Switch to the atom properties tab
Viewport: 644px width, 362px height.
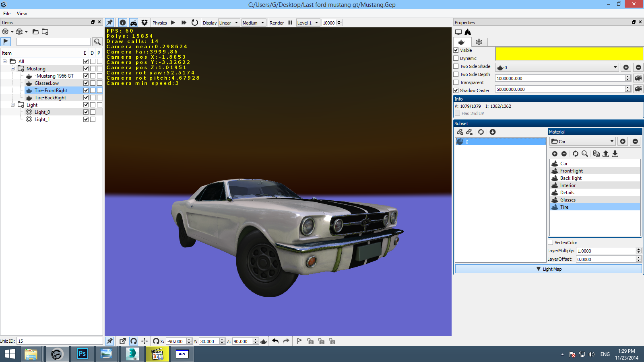(479, 42)
